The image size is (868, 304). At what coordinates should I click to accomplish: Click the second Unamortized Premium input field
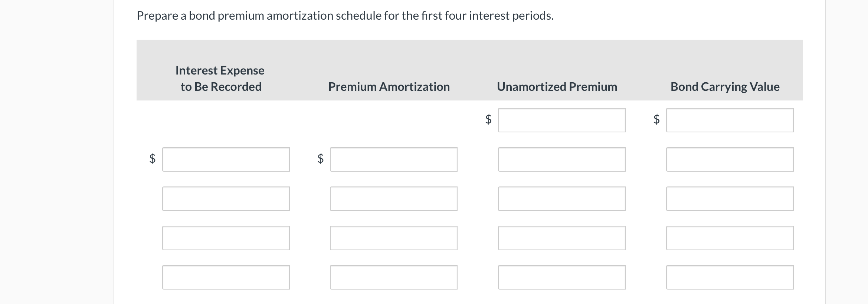coord(561,159)
